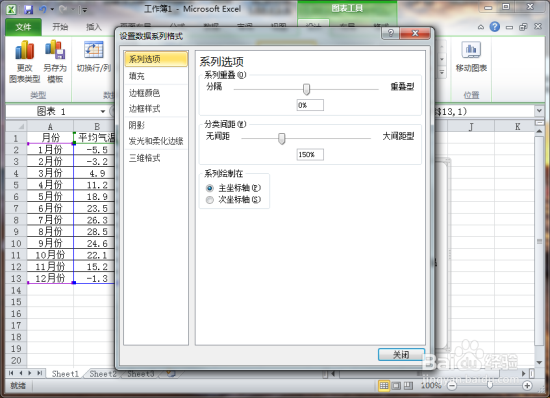This screenshot has height=398, width=550.
Task: Click the 月份 header cell A1
Action: coord(50,138)
